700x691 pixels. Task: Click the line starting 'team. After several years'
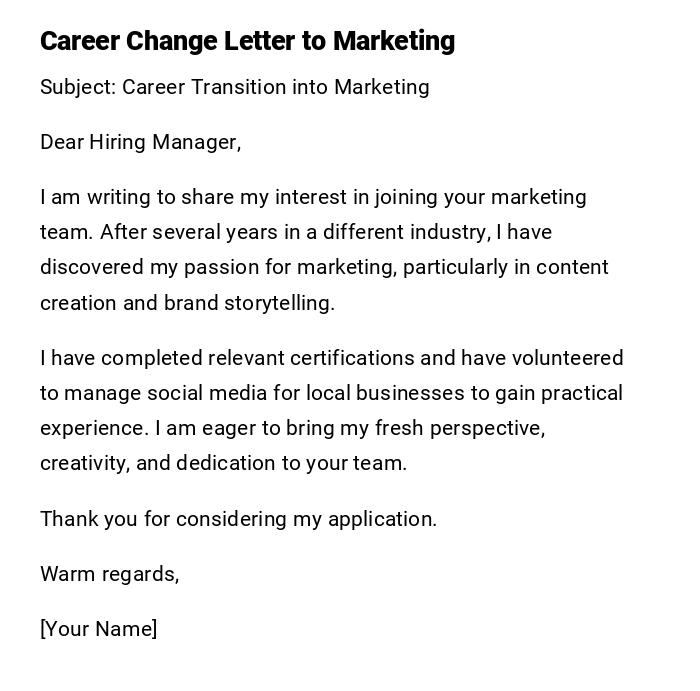pyautogui.click(x=295, y=232)
